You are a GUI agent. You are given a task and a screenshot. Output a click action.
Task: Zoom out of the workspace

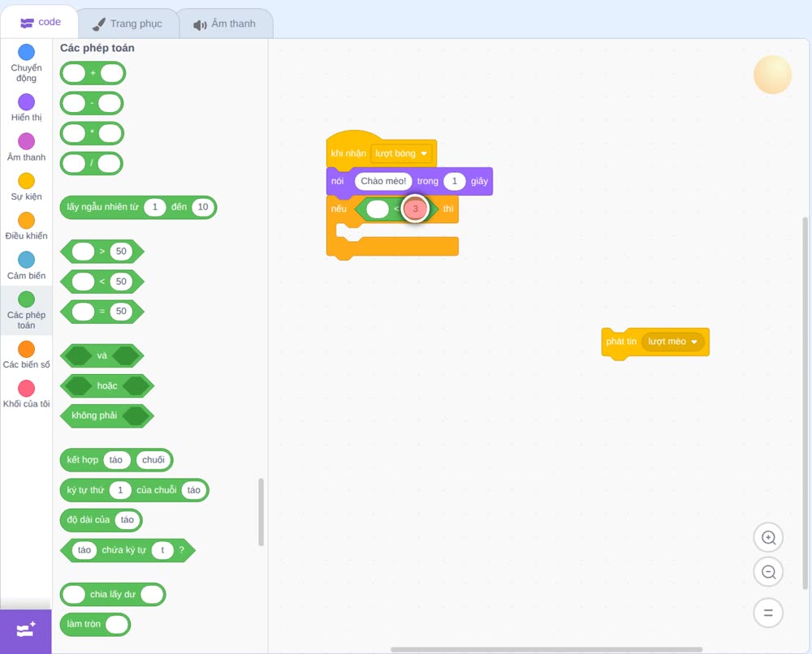click(768, 572)
